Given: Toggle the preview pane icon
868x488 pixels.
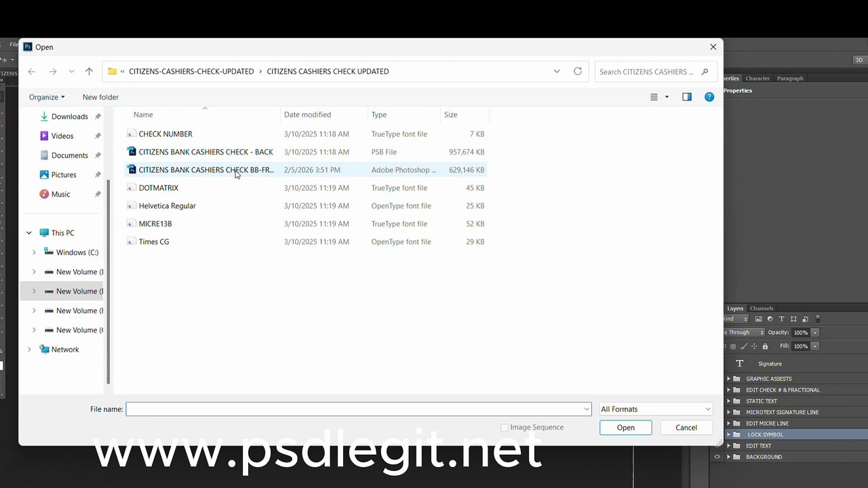Looking at the screenshot, I should click(x=687, y=97).
